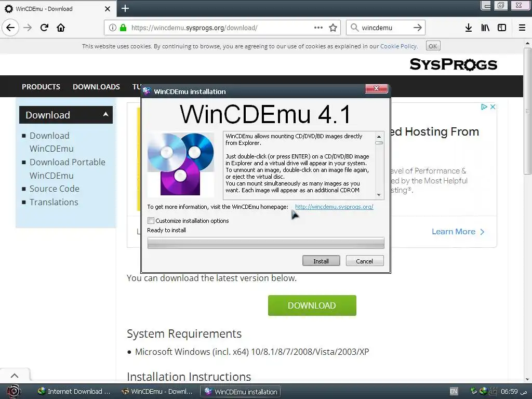Image resolution: width=532 pixels, height=399 pixels.
Task: Open the start menu icon on taskbar
Action: [14, 391]
